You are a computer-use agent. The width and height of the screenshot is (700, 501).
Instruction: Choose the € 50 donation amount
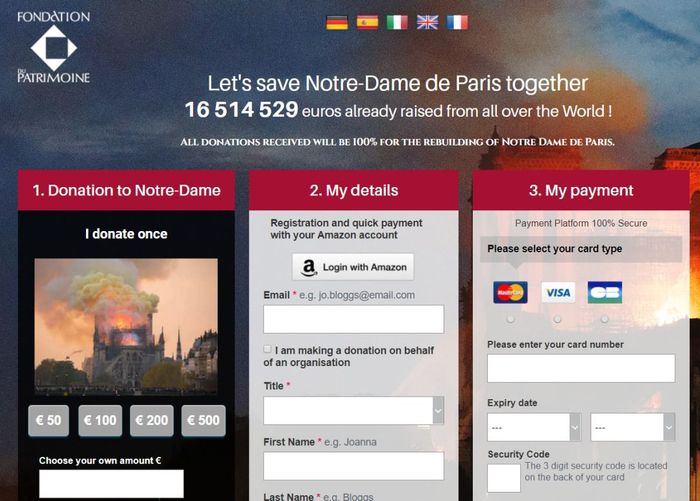tap(49, 420)
